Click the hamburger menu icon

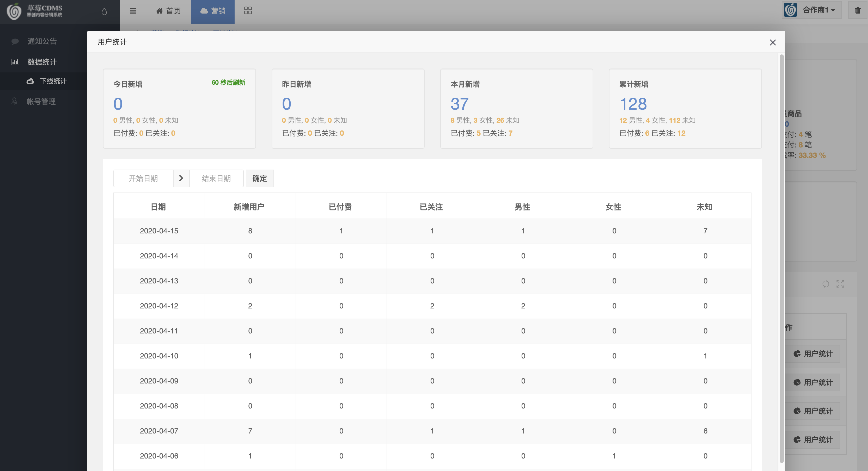(x=133, y=11)
